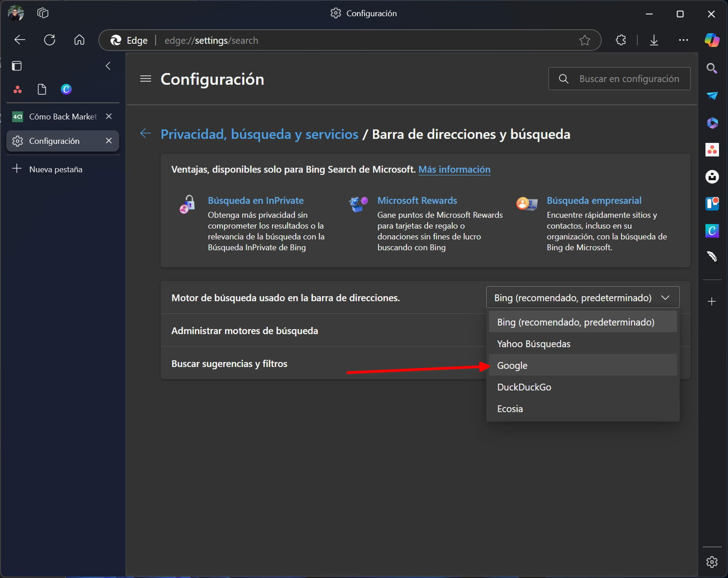Reload the page with refresh icon
The height and width of the screenshot is (578, 728).
coord(50,40)
